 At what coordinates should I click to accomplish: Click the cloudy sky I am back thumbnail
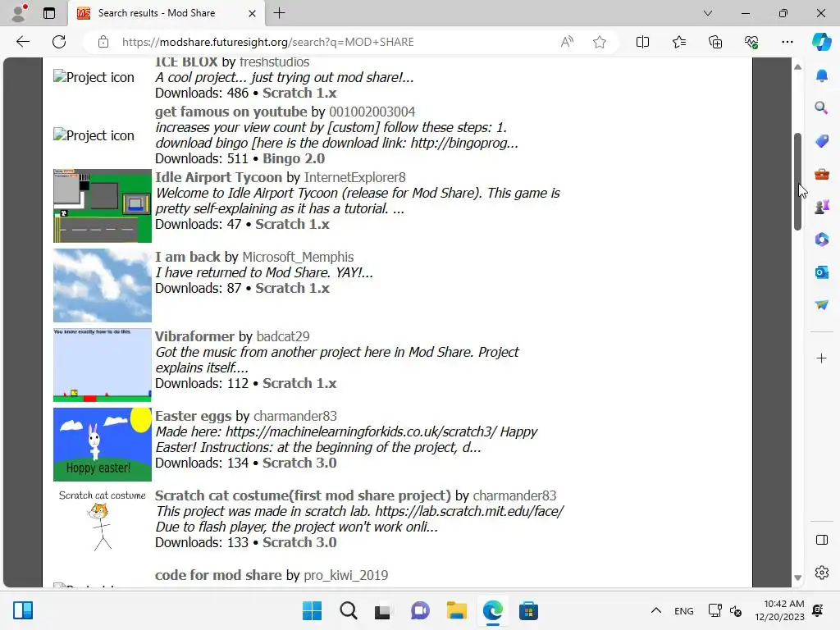coord(103,285)
